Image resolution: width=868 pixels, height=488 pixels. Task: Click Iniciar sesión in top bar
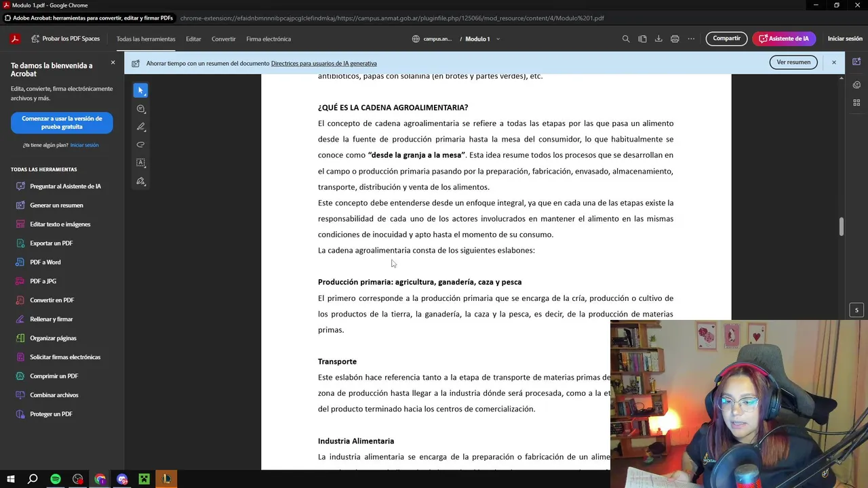coord(845,39)
